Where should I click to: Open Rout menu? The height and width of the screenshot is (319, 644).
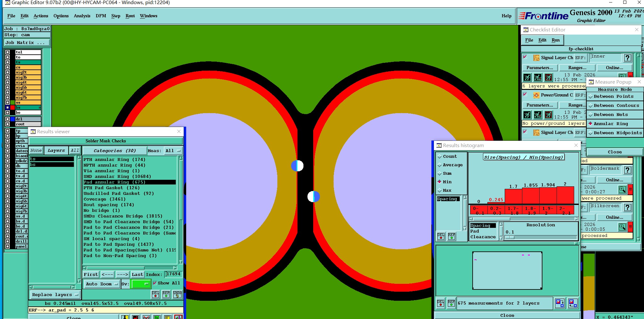tap(130, 16)
